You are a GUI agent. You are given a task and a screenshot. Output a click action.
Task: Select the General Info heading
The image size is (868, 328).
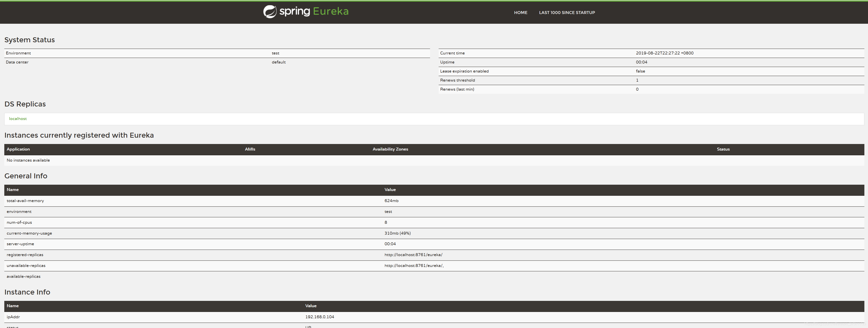point(26,176)
